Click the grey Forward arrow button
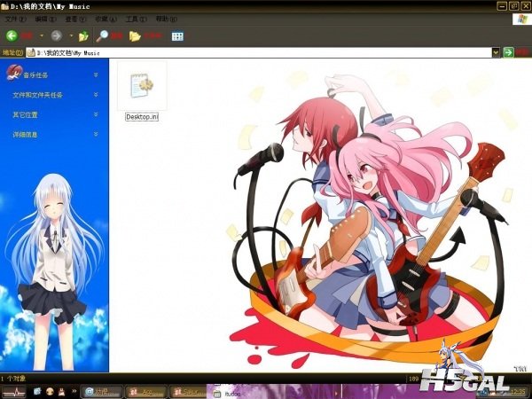 (x=57, y=35)
